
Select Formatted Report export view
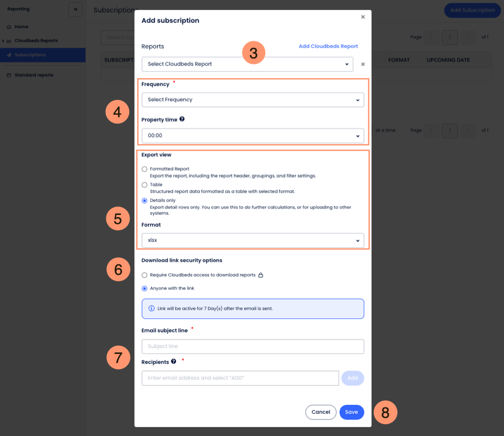145,169
